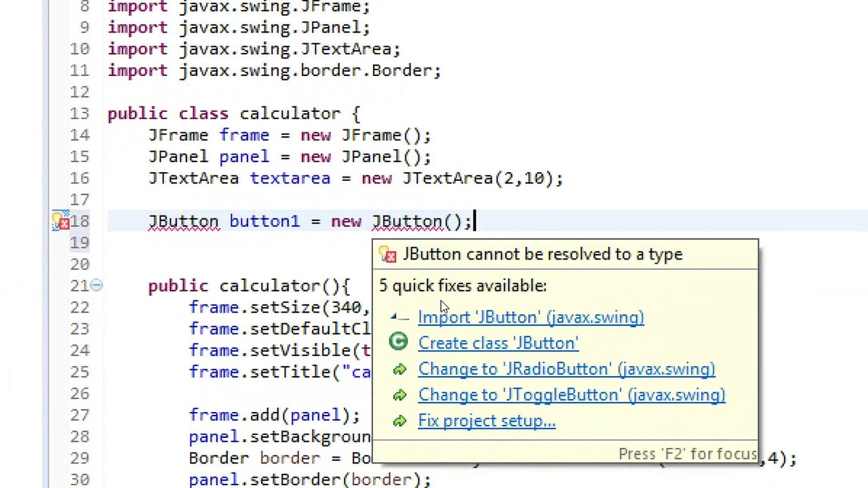
Task: Click the import icon beside Import 'JButton'
Action: pyautogui.click(x=399, y=317)
